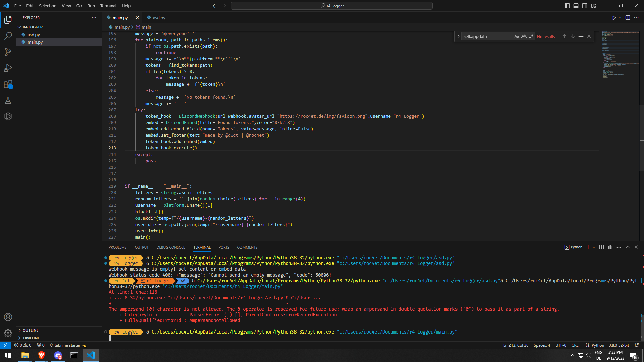This screenshot has height=362, width=644.
Task: Open the Extensions view
Action: (8, 84)
